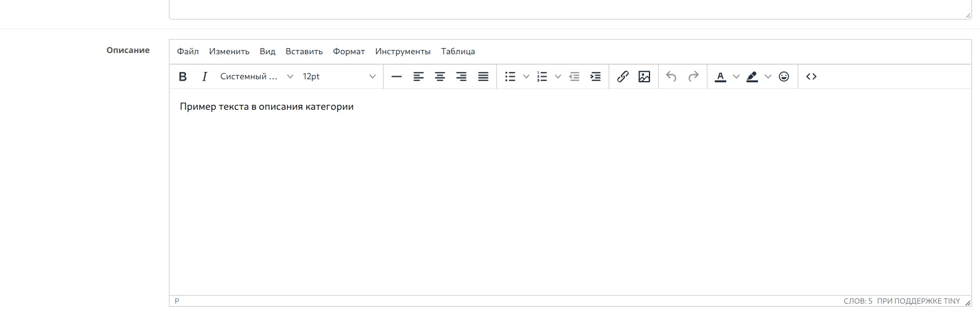
Task: Open the emoji picker
Action: tap(784, 76)
